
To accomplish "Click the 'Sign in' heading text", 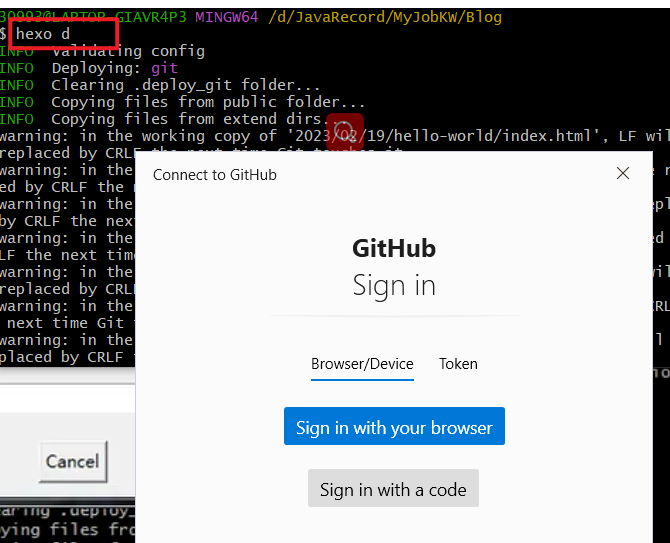I will coord(394,286).
